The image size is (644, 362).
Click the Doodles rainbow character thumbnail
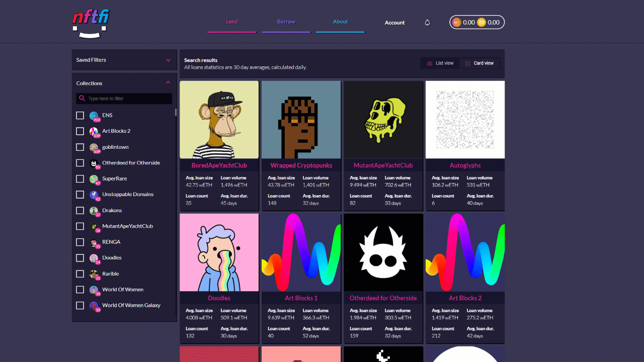219,252
